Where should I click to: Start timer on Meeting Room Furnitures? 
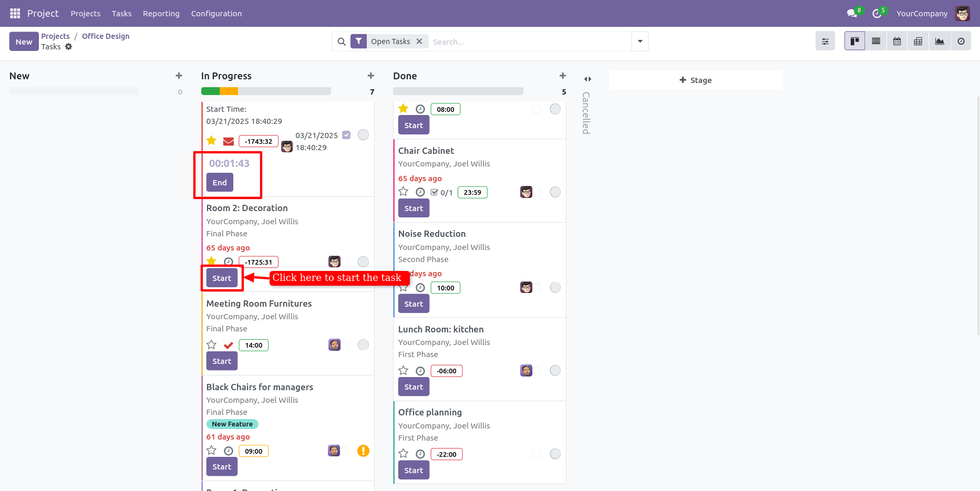point(222,361)
